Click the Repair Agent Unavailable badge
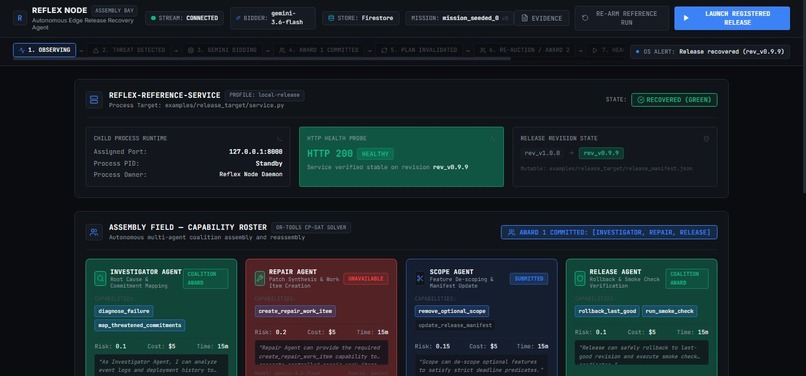 [365, 278]
